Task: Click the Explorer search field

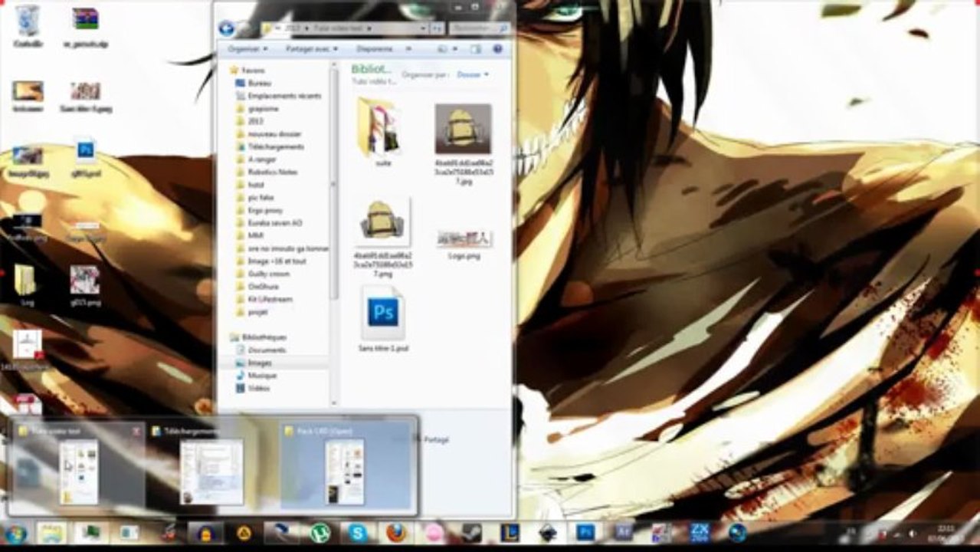Action: point(480,28)
